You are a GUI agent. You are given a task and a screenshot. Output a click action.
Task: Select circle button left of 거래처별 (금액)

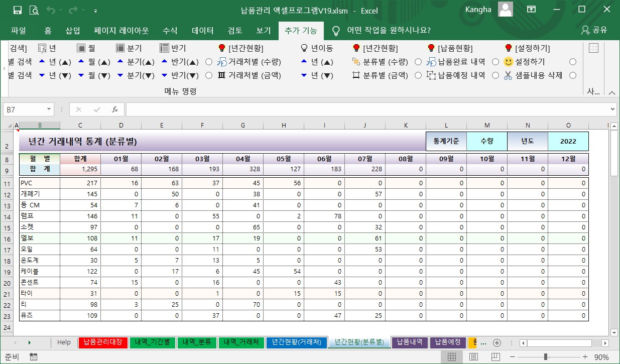coord(209,76)
